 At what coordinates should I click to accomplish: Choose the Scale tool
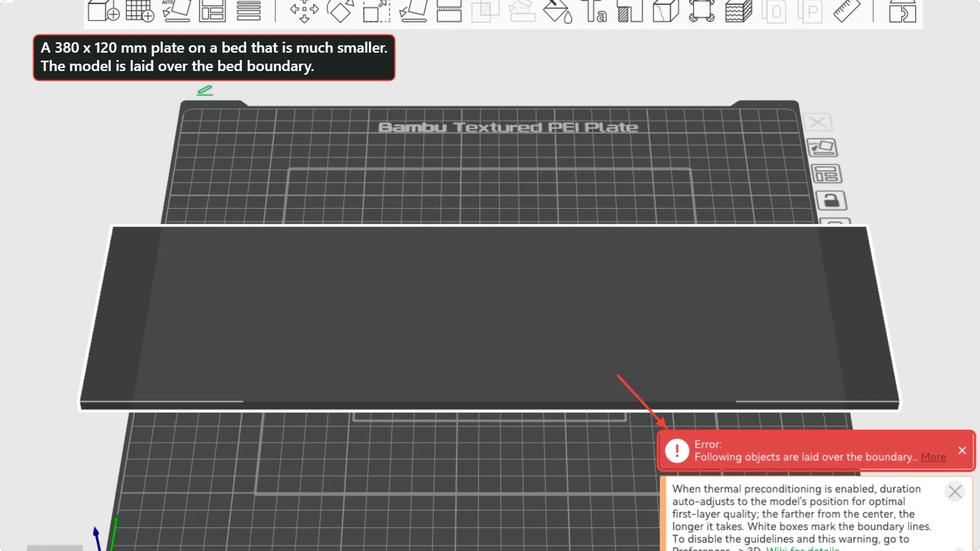[376, 10]
